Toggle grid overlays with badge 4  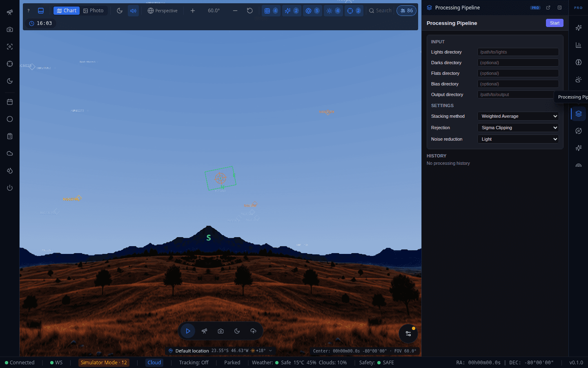click(x=271, y=11)
